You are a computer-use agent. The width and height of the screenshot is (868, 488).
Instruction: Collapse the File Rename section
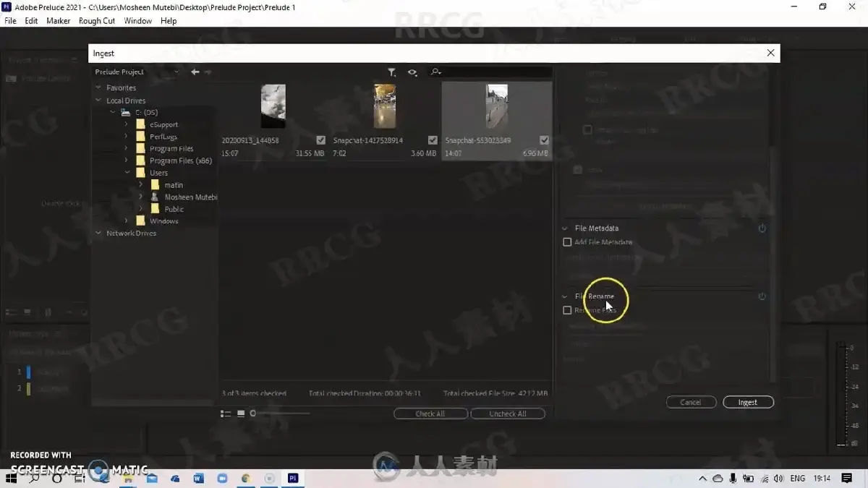point(565,296)
